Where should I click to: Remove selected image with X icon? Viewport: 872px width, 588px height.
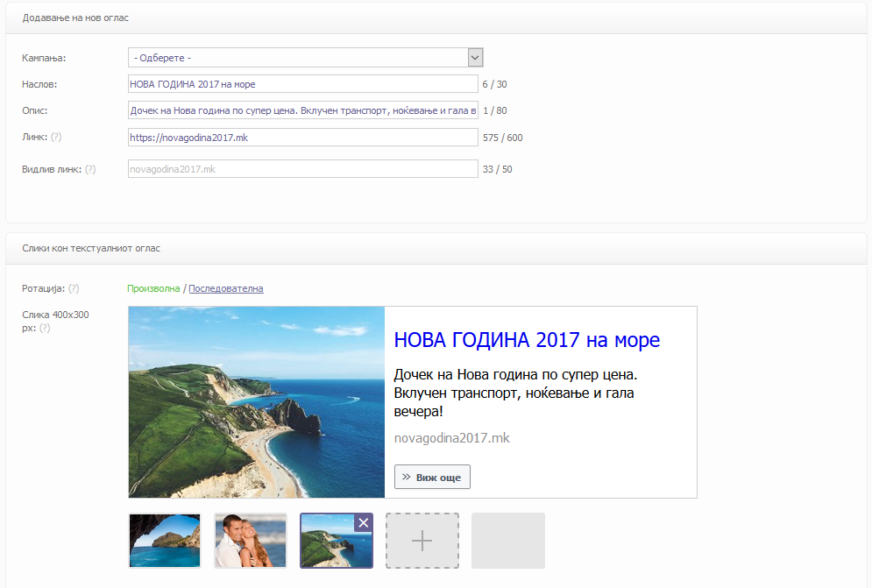click(363, 523)
